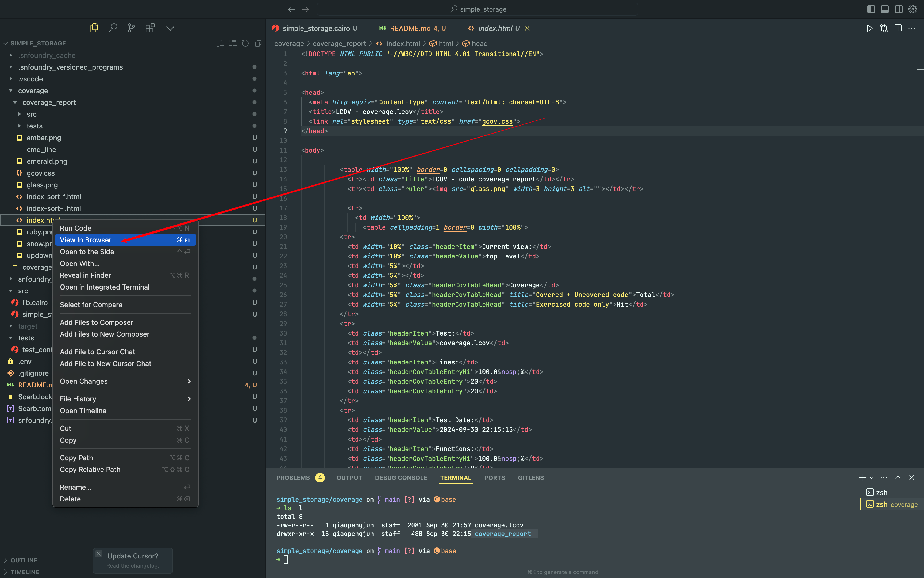This screenshot has height=578, width=924.
Task: Go back with the navigation arrow
Action: click(291, 9)
